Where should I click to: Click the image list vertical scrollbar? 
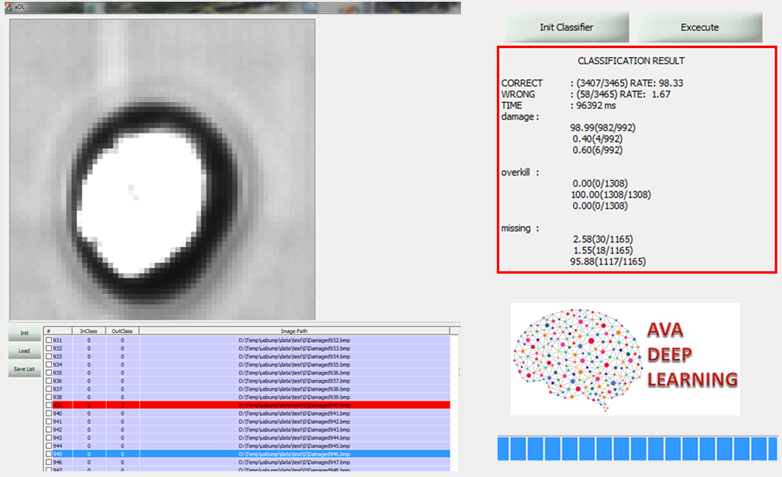click(455, 400)
